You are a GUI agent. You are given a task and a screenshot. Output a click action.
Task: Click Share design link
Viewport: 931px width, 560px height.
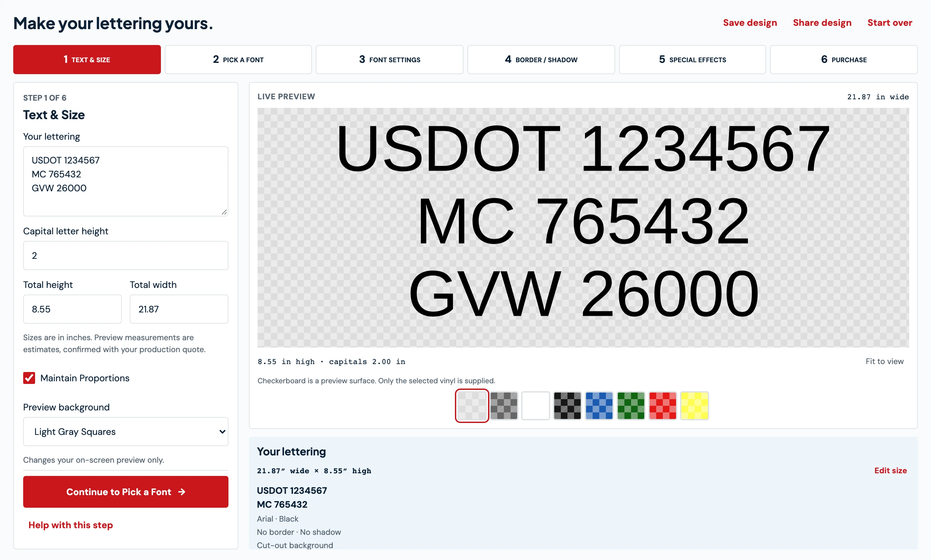822,23
